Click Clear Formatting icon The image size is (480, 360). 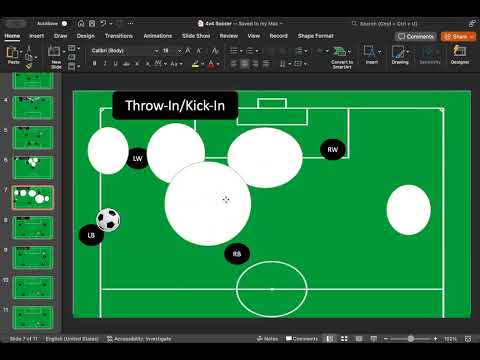pos(215,51)
